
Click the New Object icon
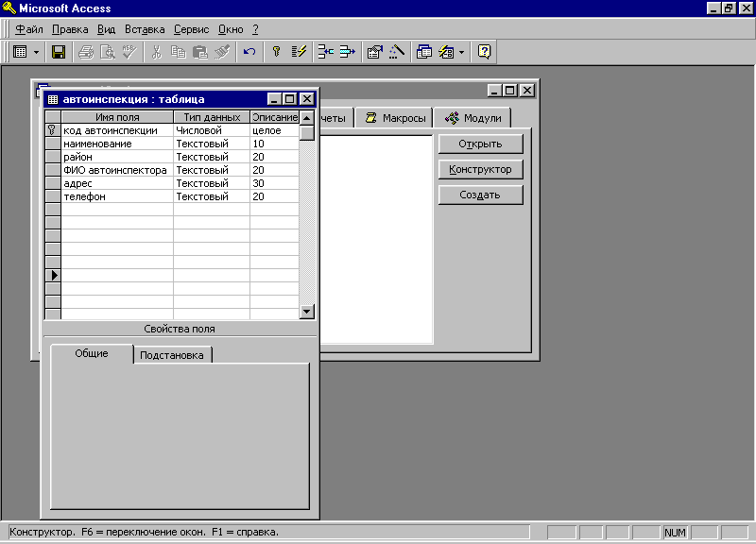446,52
